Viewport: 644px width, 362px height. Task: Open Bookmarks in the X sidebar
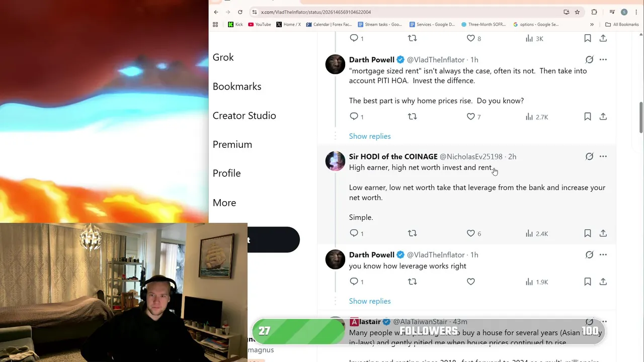(237, 86)
